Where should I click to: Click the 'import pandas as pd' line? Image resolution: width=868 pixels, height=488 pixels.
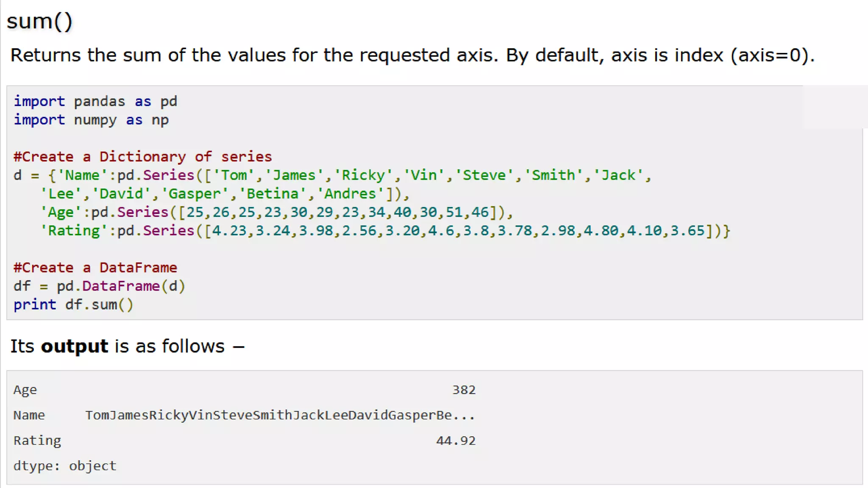(95, 102)
